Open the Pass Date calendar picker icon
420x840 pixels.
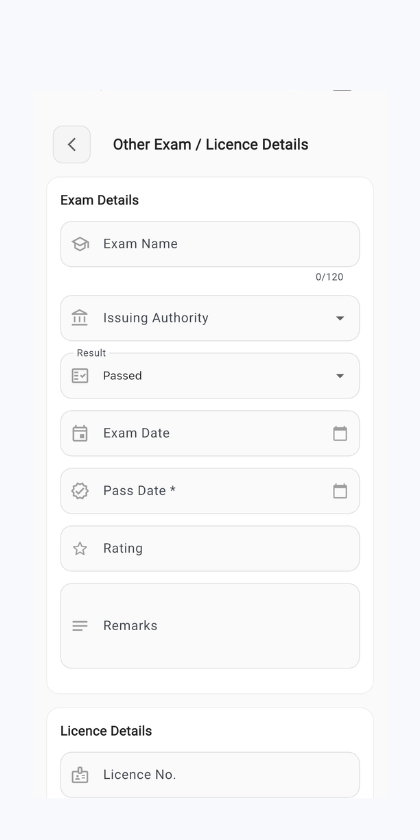coord(340,491)
